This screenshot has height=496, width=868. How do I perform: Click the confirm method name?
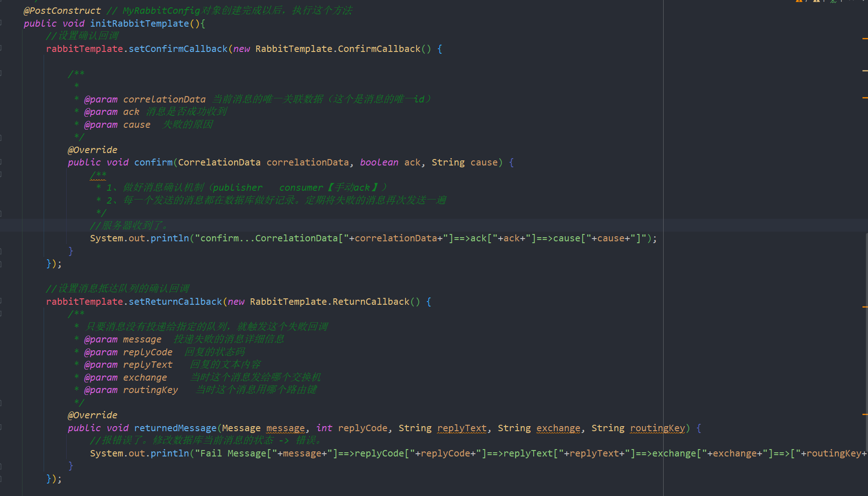[x=153, y=162]
